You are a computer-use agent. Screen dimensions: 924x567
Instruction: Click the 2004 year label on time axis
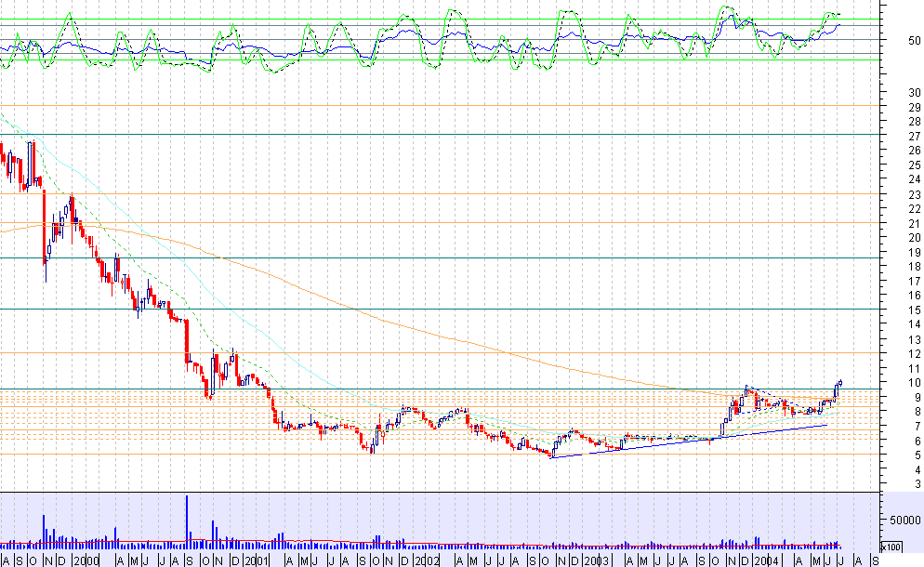pyautogui.click(x=767, y=560)
